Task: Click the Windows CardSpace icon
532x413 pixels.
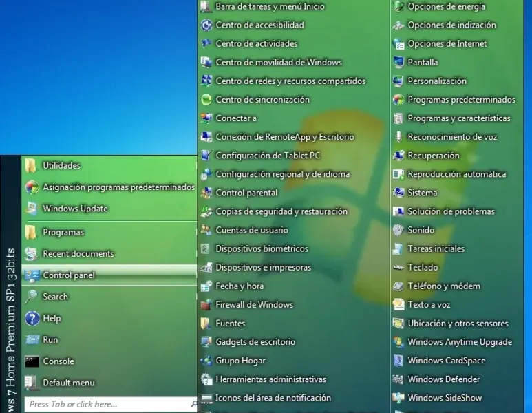Action: click(398, 361)
